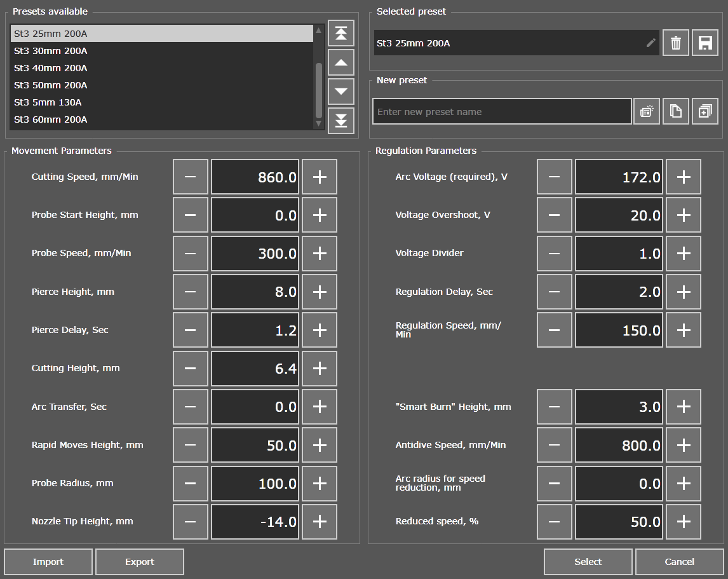Decrease Antidive Speed value
The width and height of the screenshot is (728, 579).
(x=554, y=445)
